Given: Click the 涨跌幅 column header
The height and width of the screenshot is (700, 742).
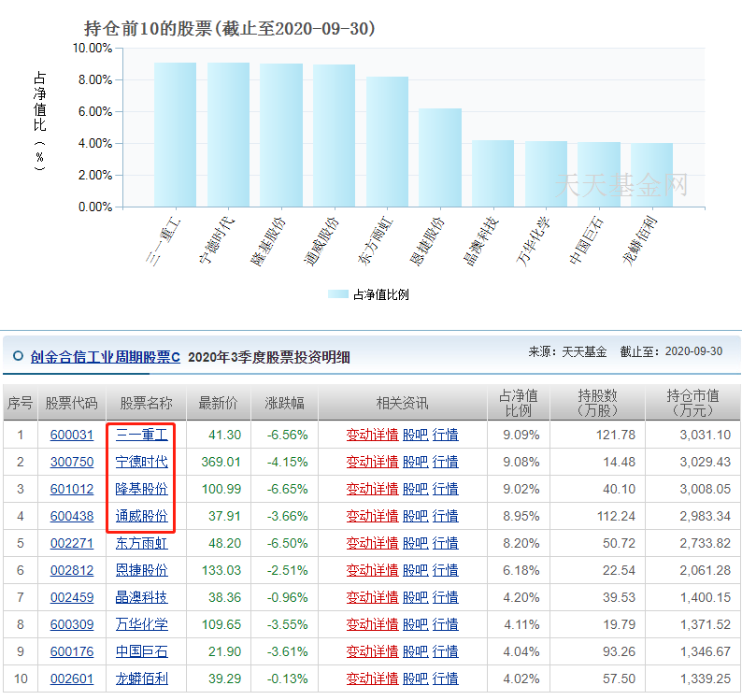Looking at the screenshot, I should point(284,403).
